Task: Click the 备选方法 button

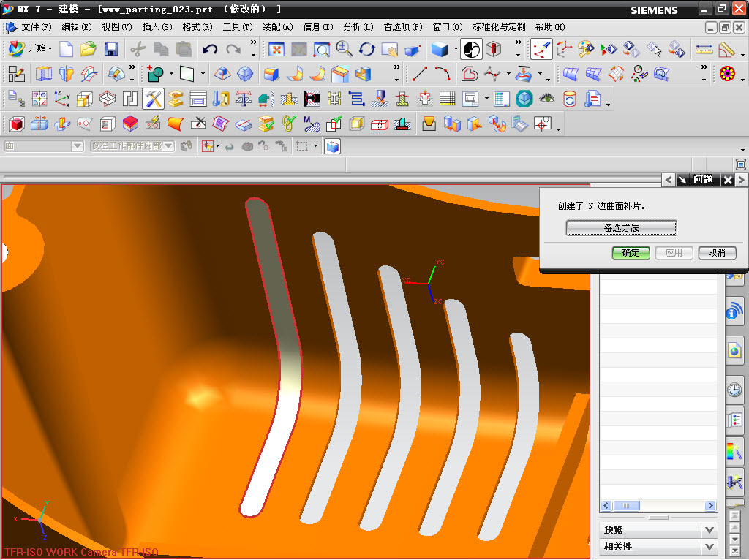Action: [x=621, y=227]
